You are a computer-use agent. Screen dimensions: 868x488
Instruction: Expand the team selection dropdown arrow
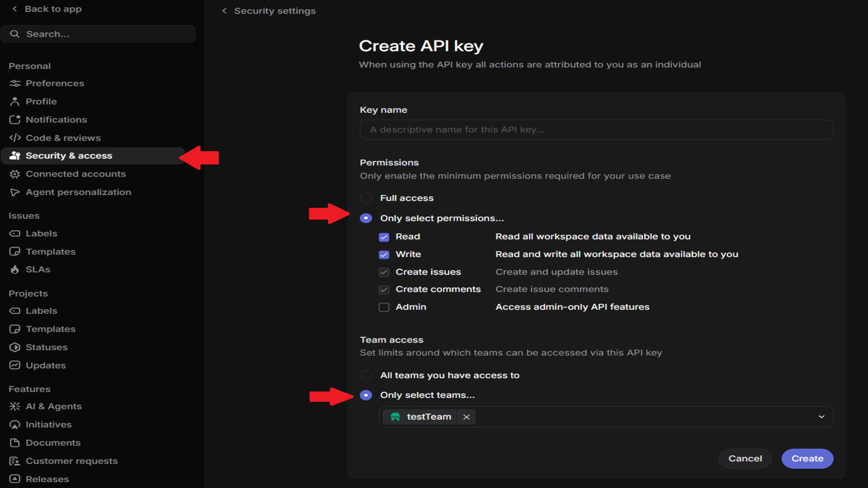coord(821,417)
